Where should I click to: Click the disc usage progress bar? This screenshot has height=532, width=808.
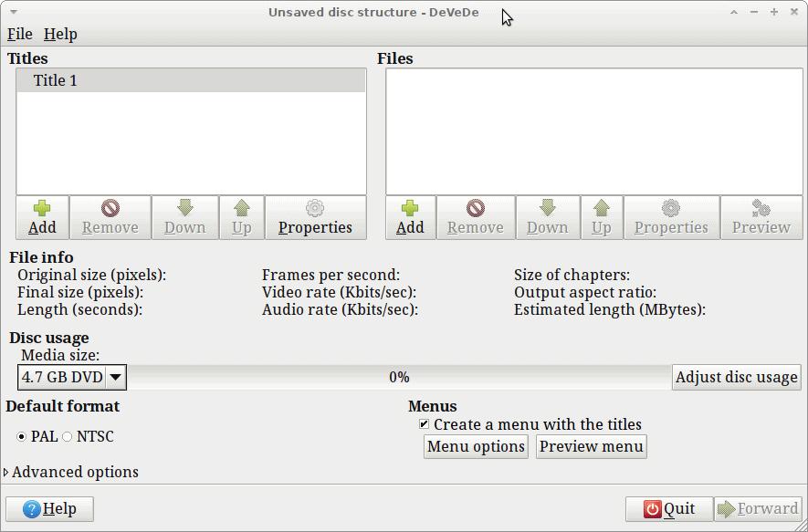pyautogui.click(x=398, y=376)
